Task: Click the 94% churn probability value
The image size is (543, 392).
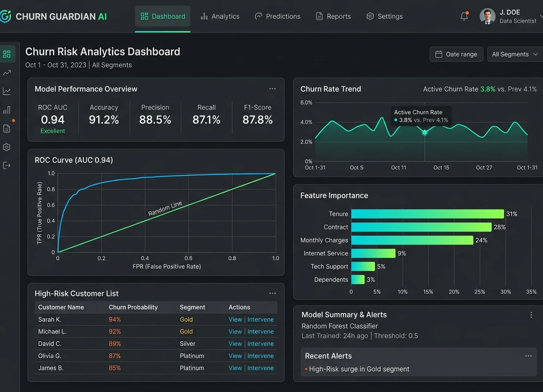Action: click(x=115, y=319)
